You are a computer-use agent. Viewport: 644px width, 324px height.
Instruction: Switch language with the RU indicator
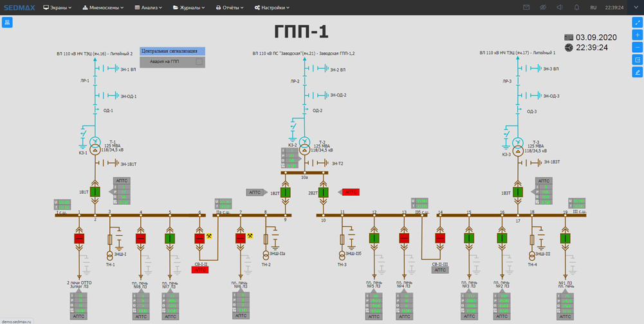pyautogui.click(x=593, y=8)
